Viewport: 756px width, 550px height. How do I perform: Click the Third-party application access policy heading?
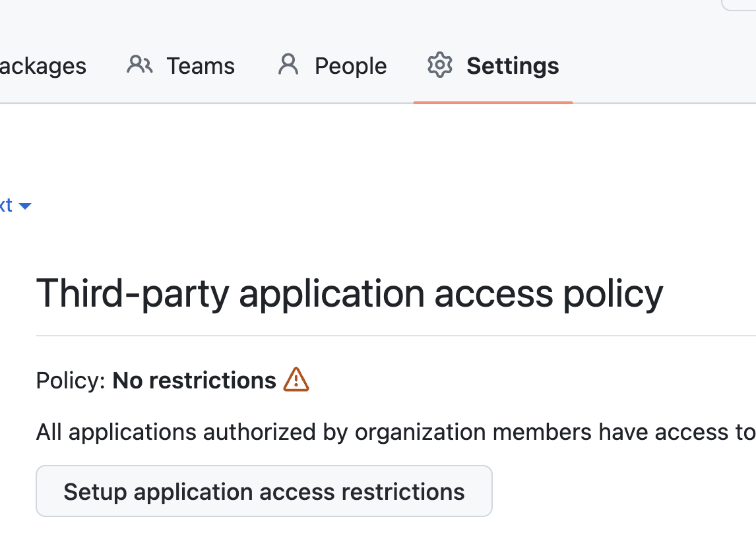350,293
